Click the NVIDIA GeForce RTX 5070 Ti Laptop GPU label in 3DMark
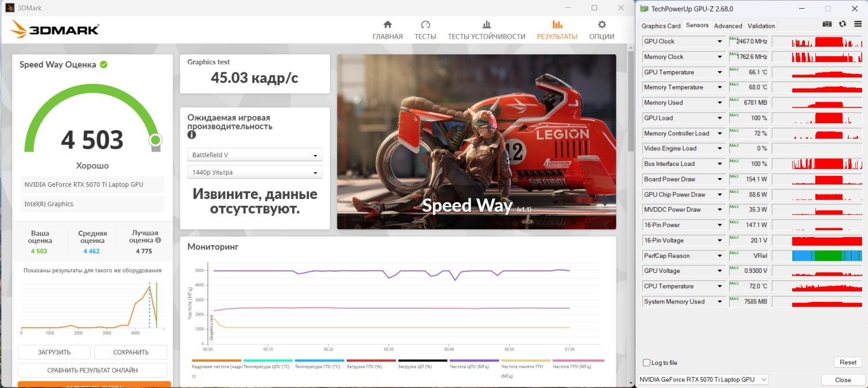This screenshot has width=868, height=388. point(84,184)
